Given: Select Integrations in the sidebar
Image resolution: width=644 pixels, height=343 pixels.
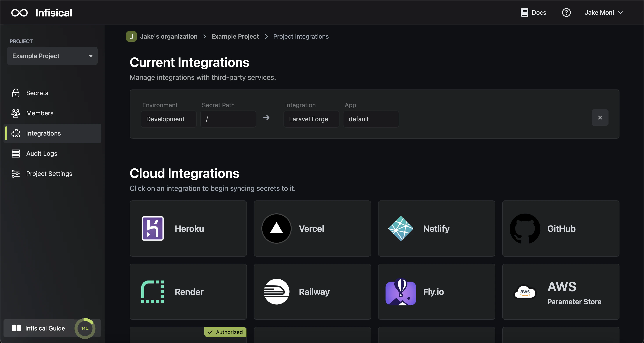Looking at the screenshot, I should (x=52, y=133).
